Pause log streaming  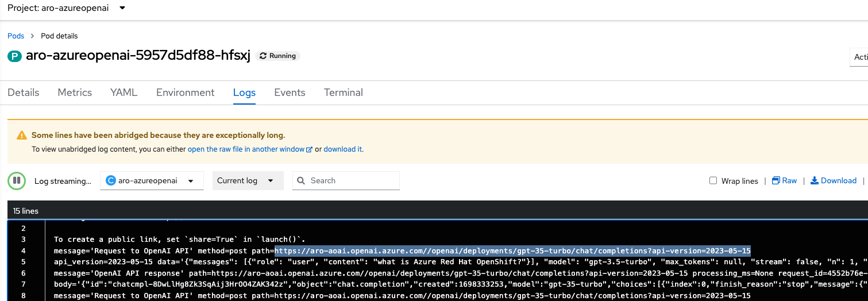coord(17,180)
